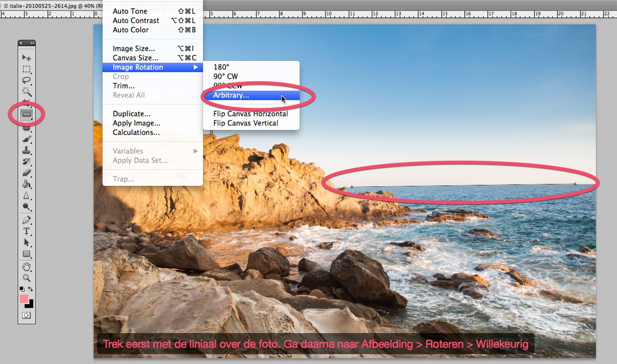617x364 pixels.
Task: Select the Ruler tool in the toolbox
Action: pos(27,114)
